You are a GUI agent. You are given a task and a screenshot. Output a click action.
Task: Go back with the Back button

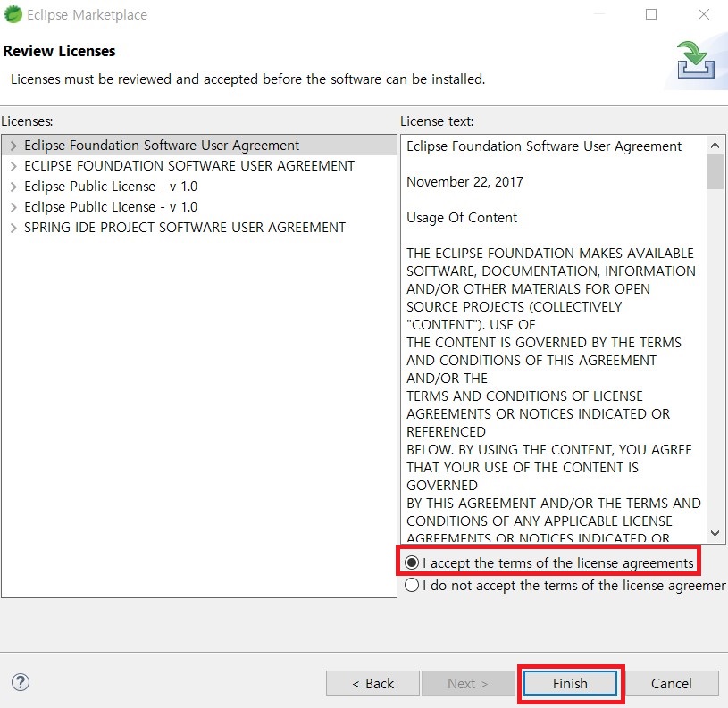(372, 683)
